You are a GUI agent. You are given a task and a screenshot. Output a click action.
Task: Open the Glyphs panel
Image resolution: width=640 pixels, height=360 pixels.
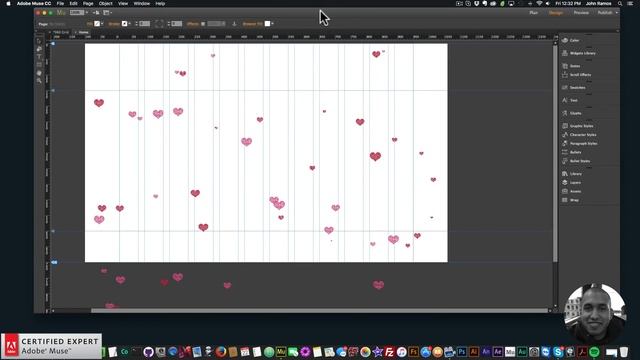click(571, 113)
